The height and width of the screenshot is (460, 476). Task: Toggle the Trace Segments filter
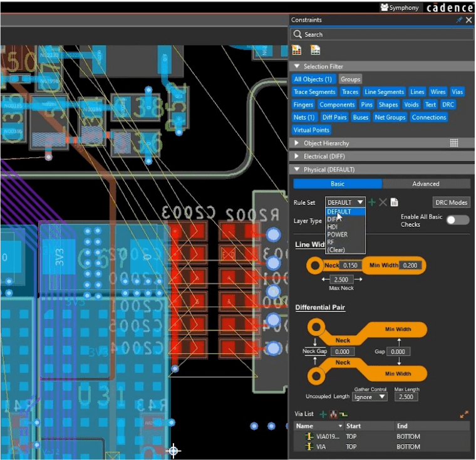(x=314, y=91)
